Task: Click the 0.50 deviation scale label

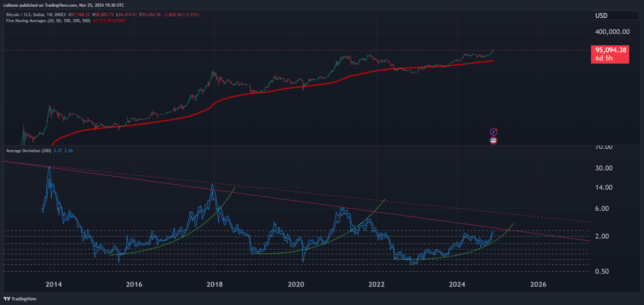Action: [602, 271]
